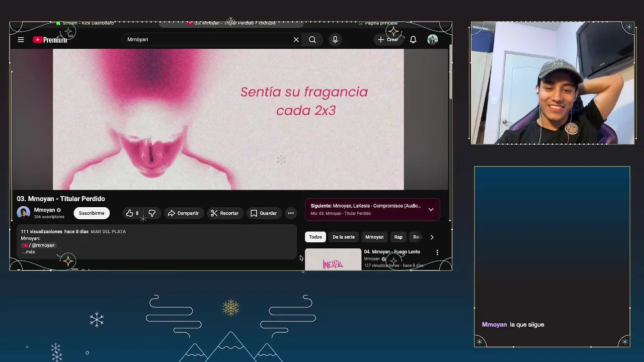
Task: Open the account avatar menu
Action: click(x=433, y=40)
